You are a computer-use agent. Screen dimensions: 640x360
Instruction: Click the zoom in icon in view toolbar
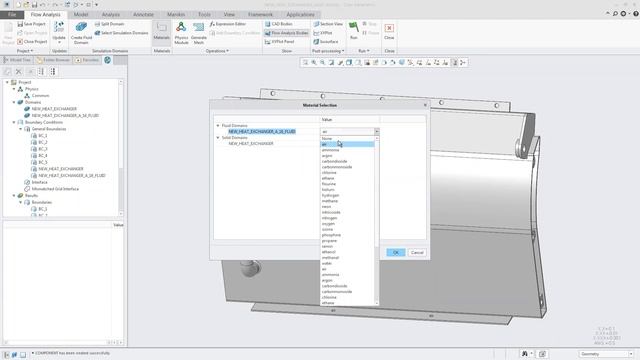click(314, 62)
